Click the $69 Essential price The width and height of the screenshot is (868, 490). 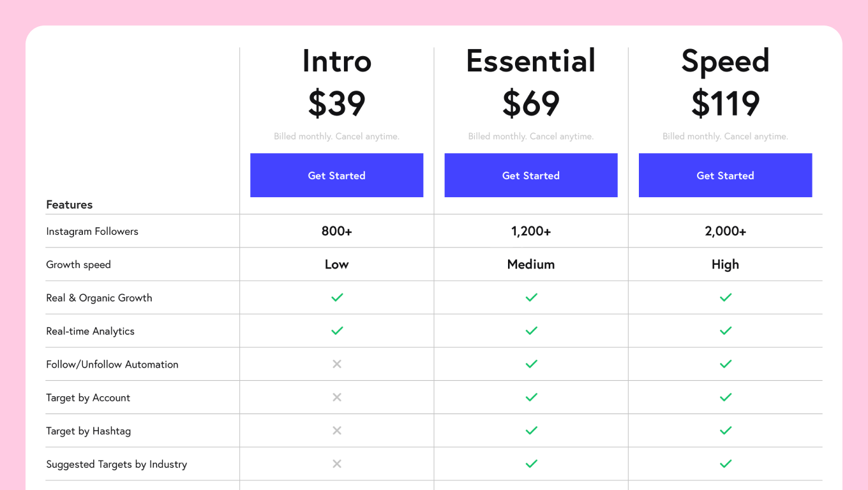coord(531,103)
